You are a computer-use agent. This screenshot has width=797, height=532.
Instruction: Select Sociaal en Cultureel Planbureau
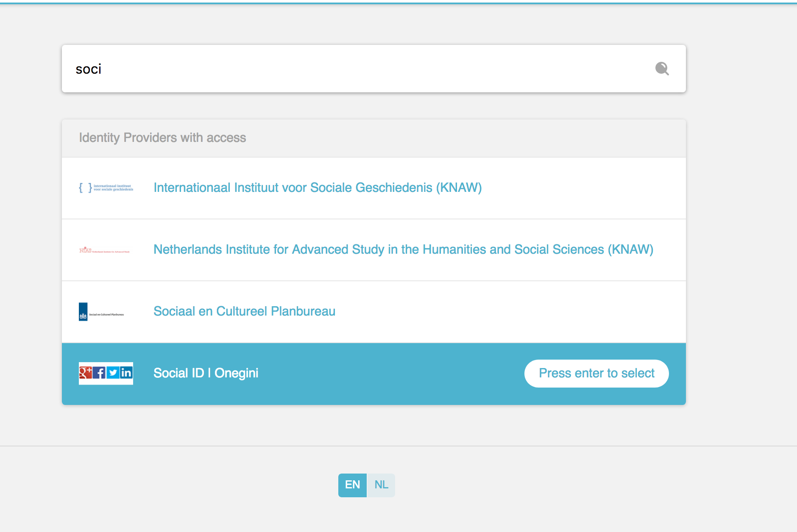(373, 312)
